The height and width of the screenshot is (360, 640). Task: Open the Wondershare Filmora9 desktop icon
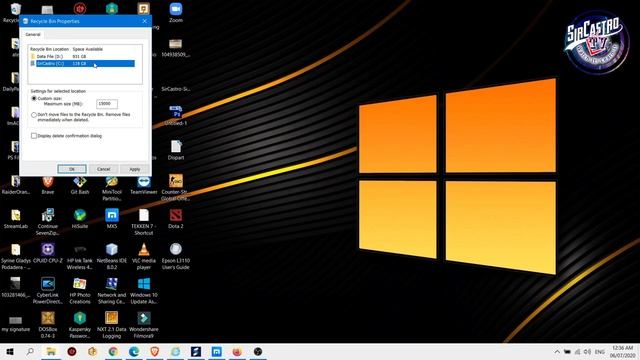(x=144, y=325)
